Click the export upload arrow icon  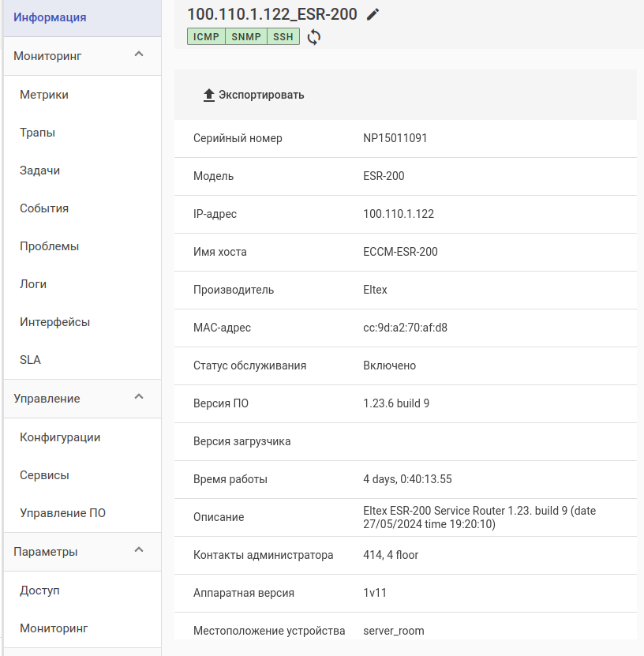(x=209, y=95)
